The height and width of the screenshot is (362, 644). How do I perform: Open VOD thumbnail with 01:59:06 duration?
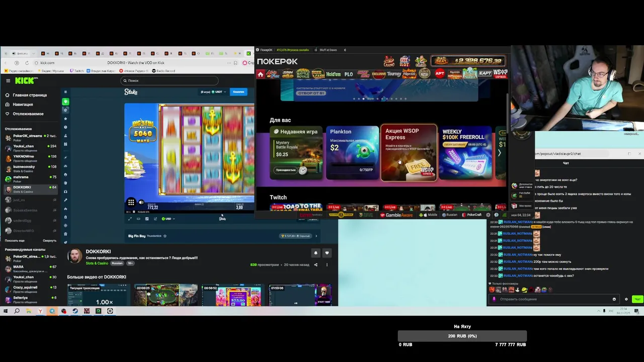point(300,295)
